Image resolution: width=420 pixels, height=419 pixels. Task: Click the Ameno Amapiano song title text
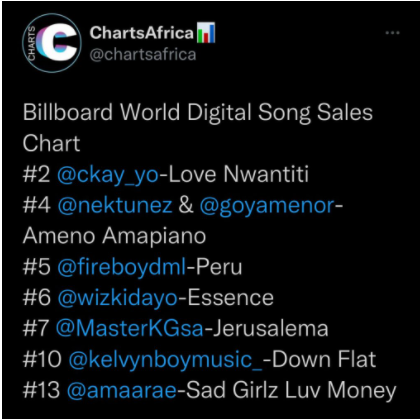(114, 236)
